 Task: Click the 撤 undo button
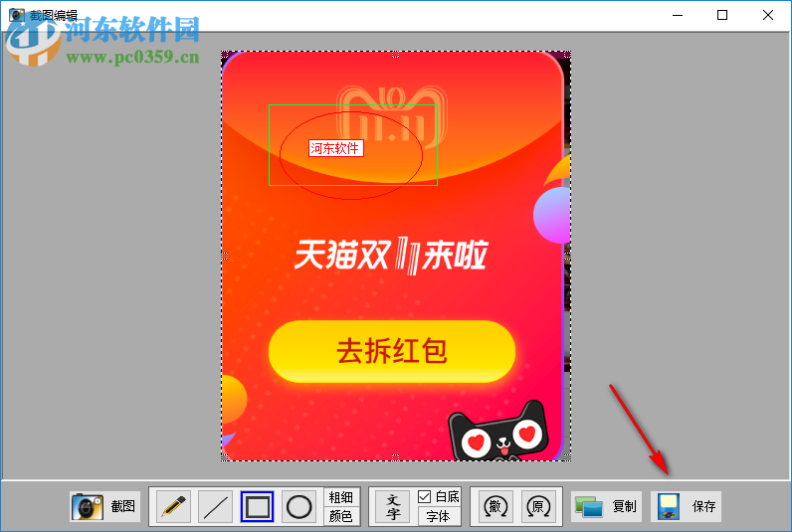(x=495, y=506)
